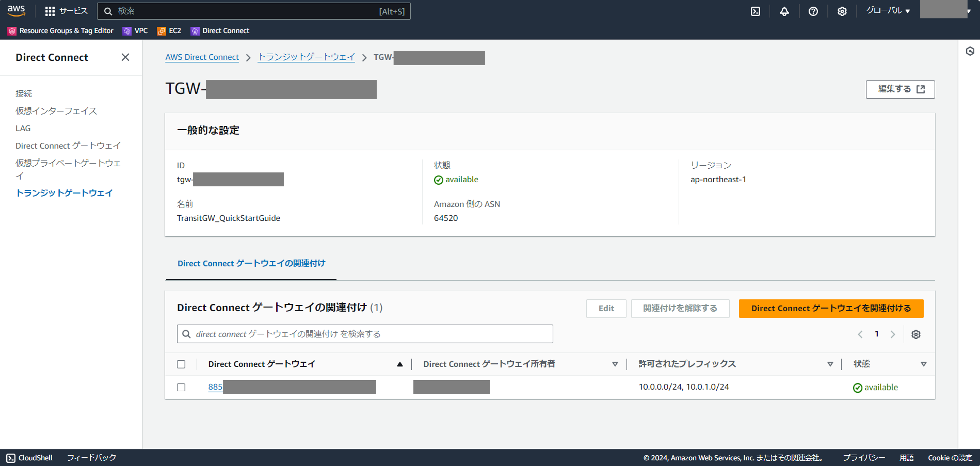Open the VPC service shortcut
This screenshot has width=980, height=466.
pyautogui.click(x=135, y=31)
